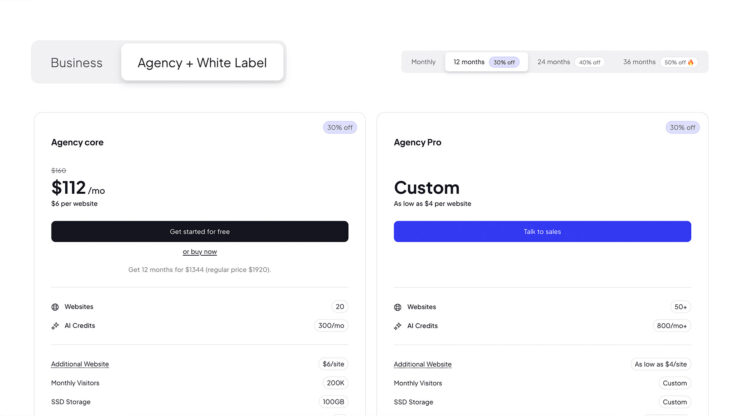The width and height of the screenshot is (742, 416).
Task: Open Additional Website link in Agency Pro
Action: [423, 364]
